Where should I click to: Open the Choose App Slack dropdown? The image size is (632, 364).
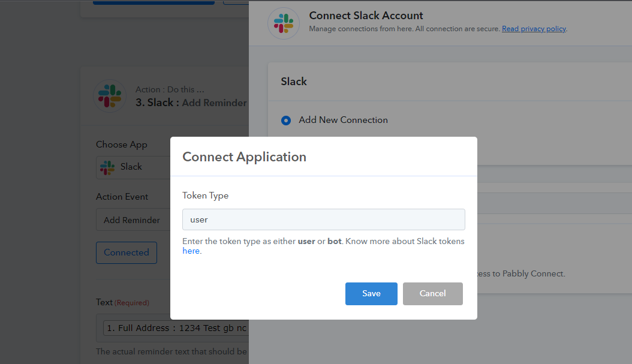click(133, 167)
